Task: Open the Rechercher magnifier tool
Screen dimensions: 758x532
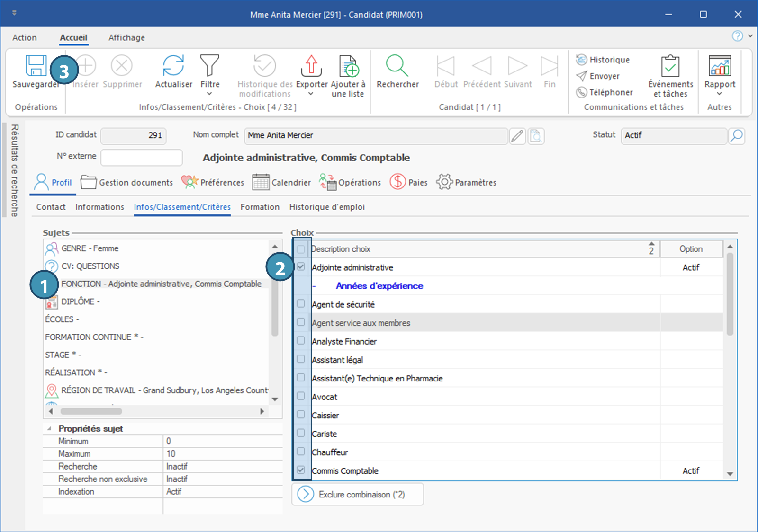Action: coord(397,66)
